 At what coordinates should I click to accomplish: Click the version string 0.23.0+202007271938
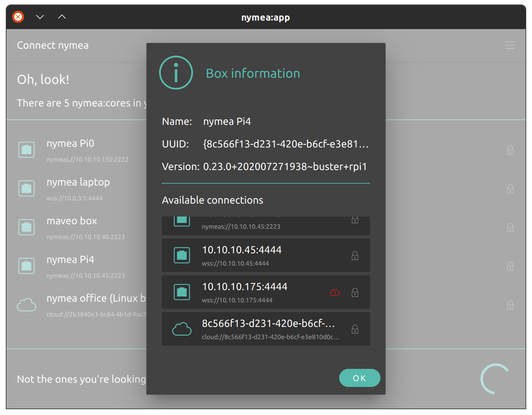[x=285, y=167]
